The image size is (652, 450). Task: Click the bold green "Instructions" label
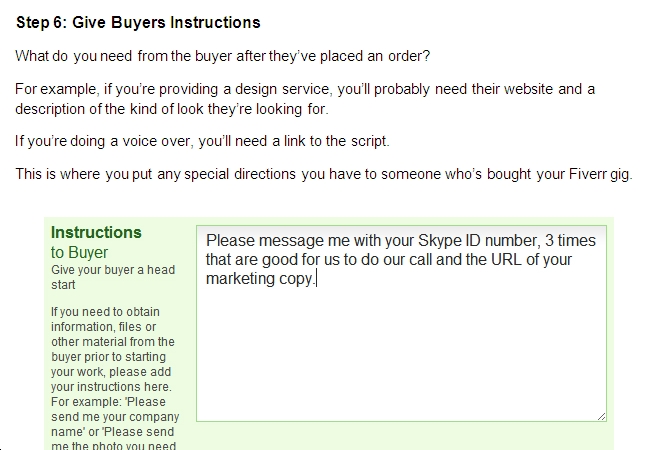(x=96, y=232)
